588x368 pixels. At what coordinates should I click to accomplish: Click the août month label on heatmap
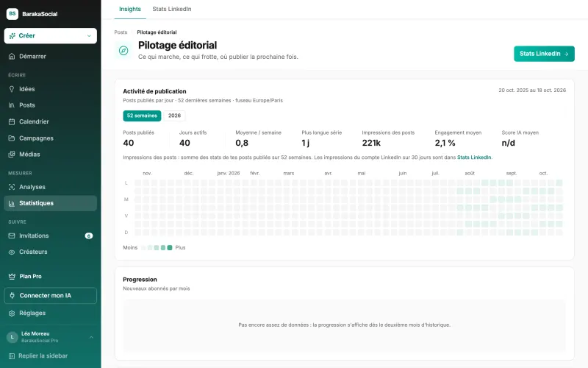470,174
